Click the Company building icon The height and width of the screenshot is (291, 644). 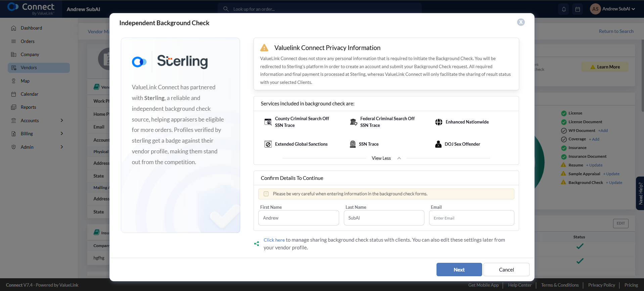pos(14,54)
